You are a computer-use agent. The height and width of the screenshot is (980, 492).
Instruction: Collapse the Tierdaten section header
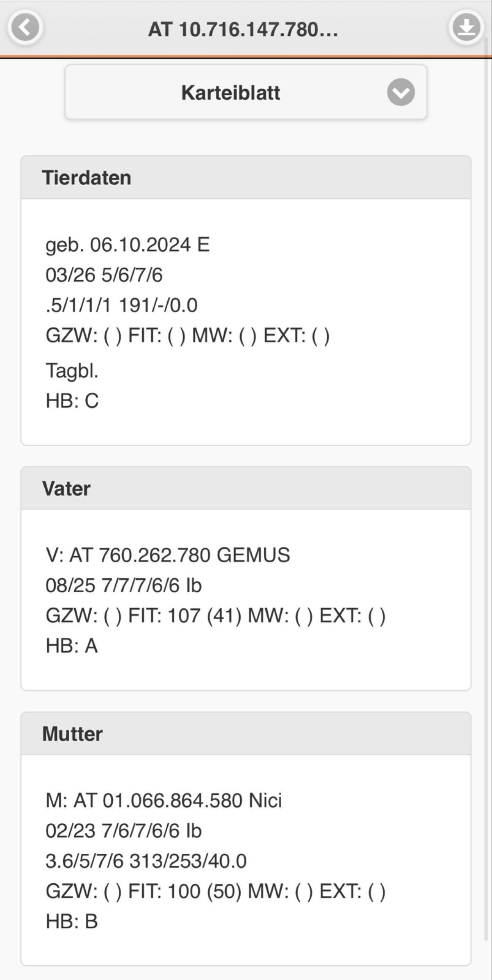pyautogui.click(x=246, y=177)
